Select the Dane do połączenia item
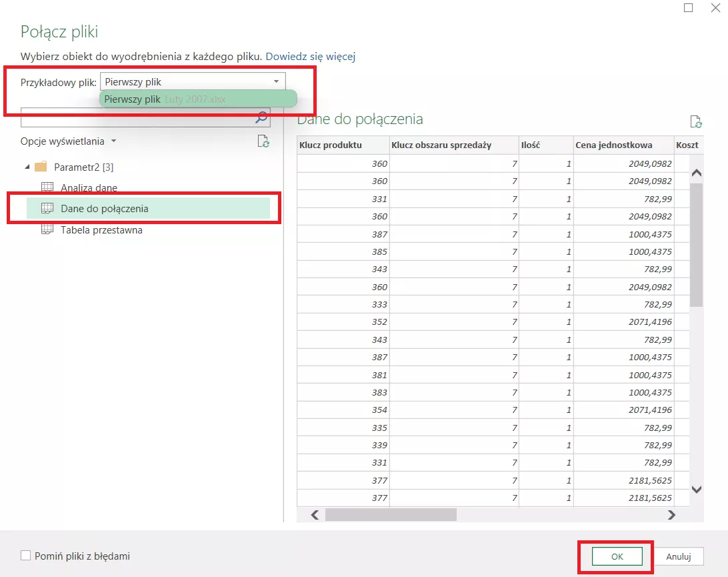Viewport: 728px width, 577px height. (x=104, y=209)
